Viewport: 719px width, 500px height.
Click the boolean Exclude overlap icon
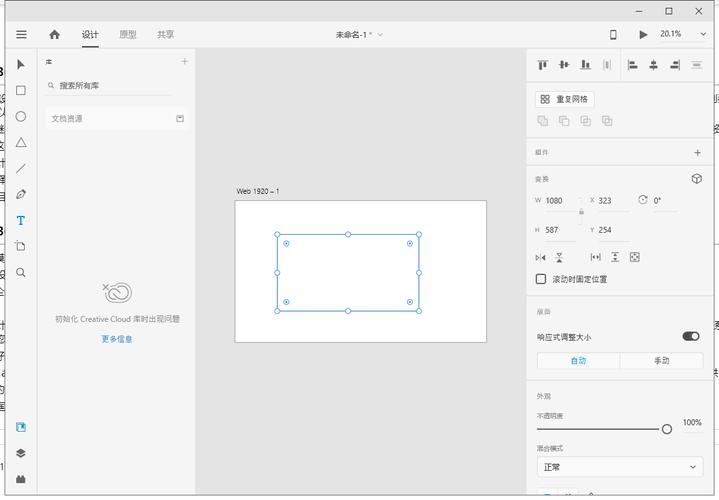tap(607, 121)
